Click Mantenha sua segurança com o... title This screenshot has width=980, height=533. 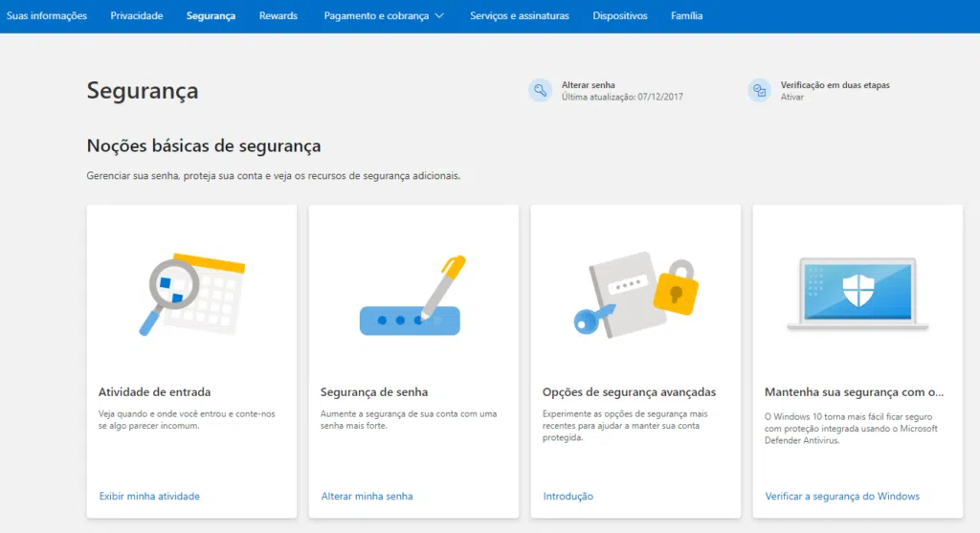855,391
